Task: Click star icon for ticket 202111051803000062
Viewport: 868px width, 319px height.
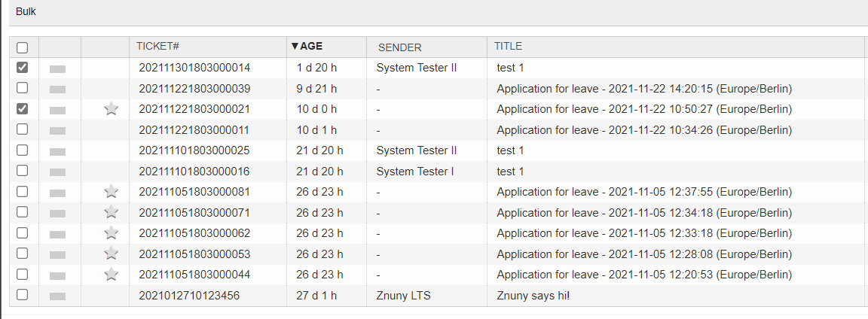Action: [x=112, y=232]
